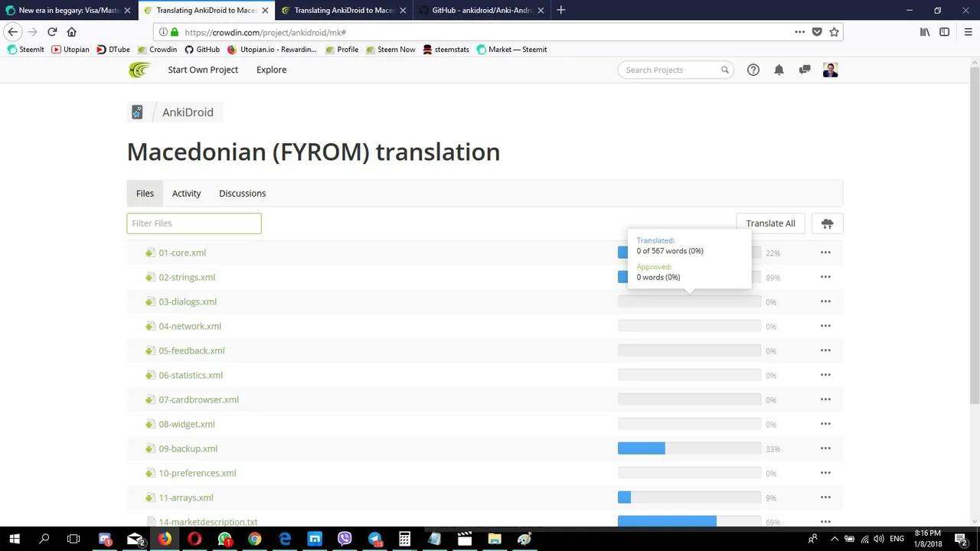Switch to the GitHub ankidroid tab
Image resolution: width=980 pixels, height=551 pixels.
point(482,11)
